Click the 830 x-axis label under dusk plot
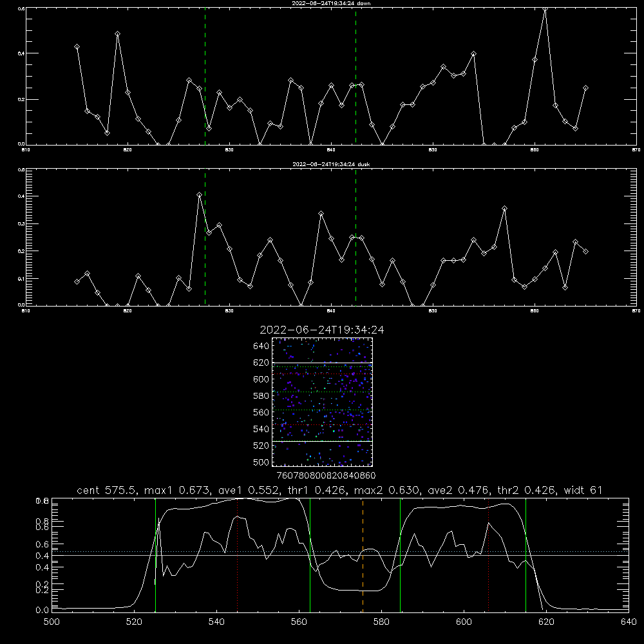The width and height of the screenshot is (644, 644). (x=230, y=311)
